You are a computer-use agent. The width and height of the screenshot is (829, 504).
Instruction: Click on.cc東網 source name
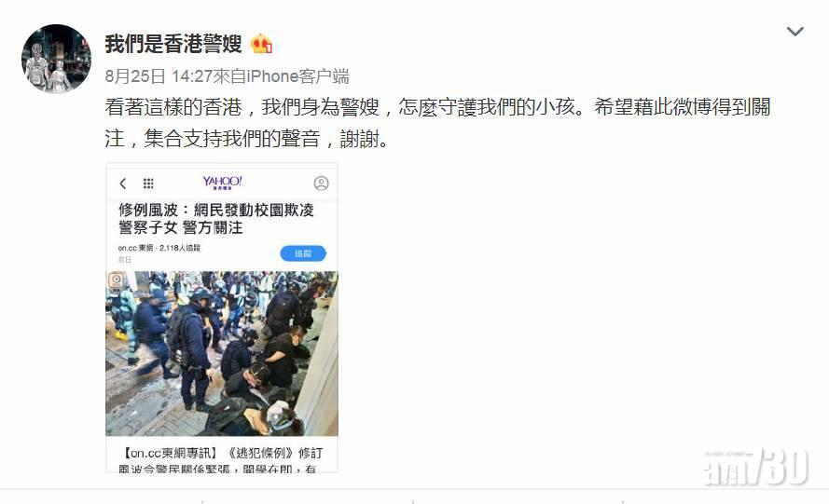tap(135, 248)
